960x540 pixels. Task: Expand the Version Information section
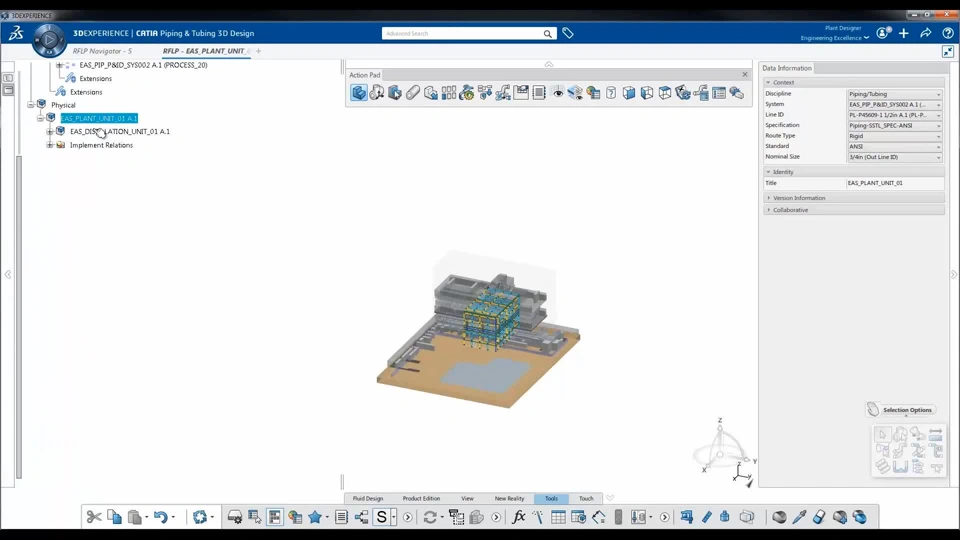click(x=854, y=198)
